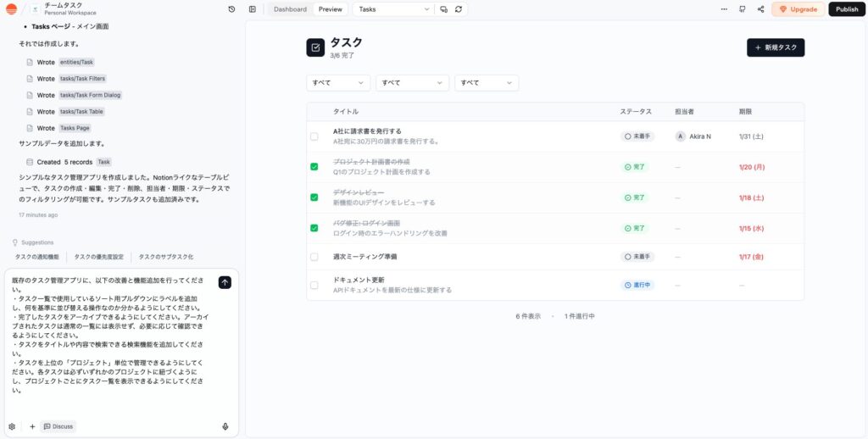Click the Publish button
Screen dimensions: 868x439
(x=846, y=9)
